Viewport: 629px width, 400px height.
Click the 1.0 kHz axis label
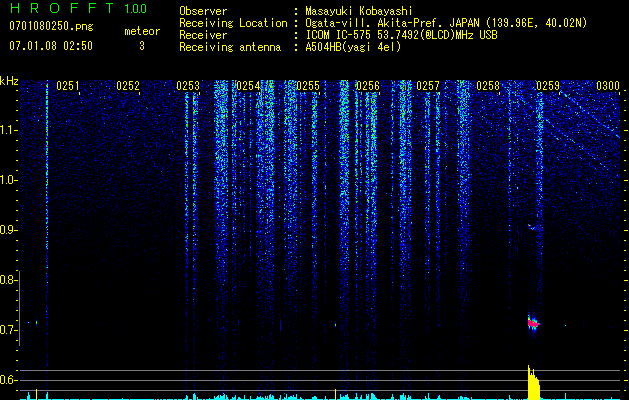click(7, 180)
